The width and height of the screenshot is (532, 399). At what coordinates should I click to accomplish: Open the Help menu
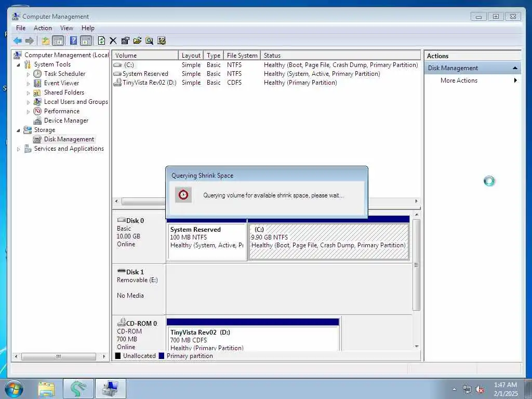tap(88, 28)
